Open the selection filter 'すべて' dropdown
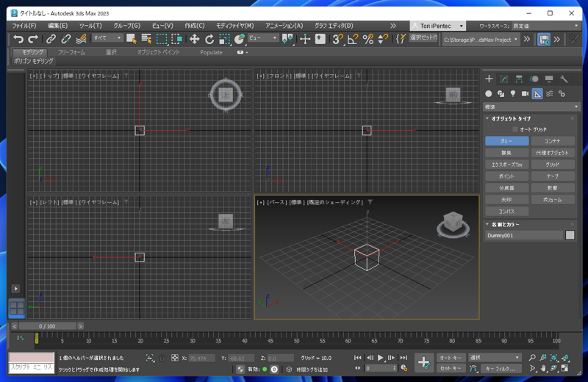 click(107, 38)
